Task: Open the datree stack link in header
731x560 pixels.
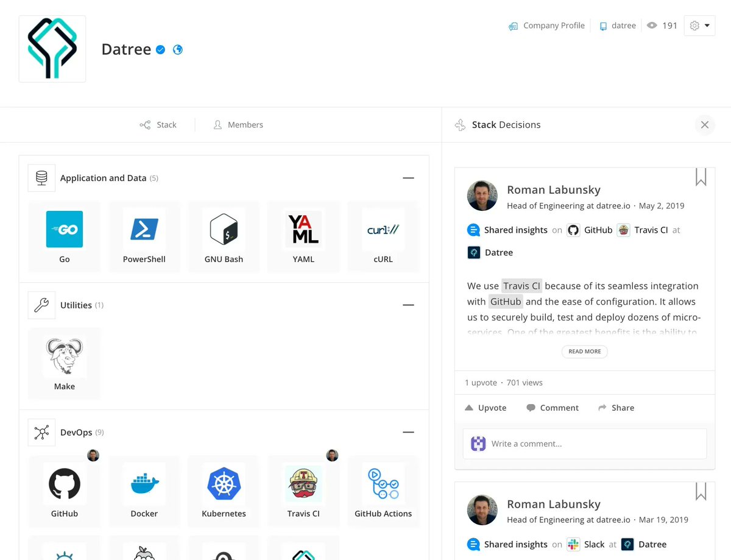Action: pyautogui.click(x=617, y=26)
